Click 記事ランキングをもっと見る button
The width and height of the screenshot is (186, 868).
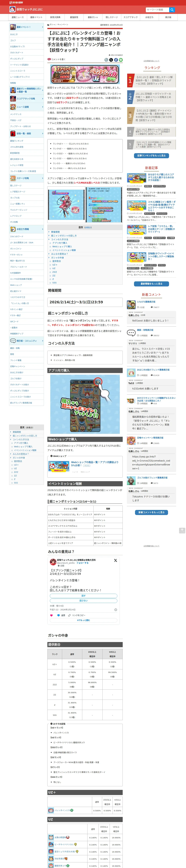151,156
